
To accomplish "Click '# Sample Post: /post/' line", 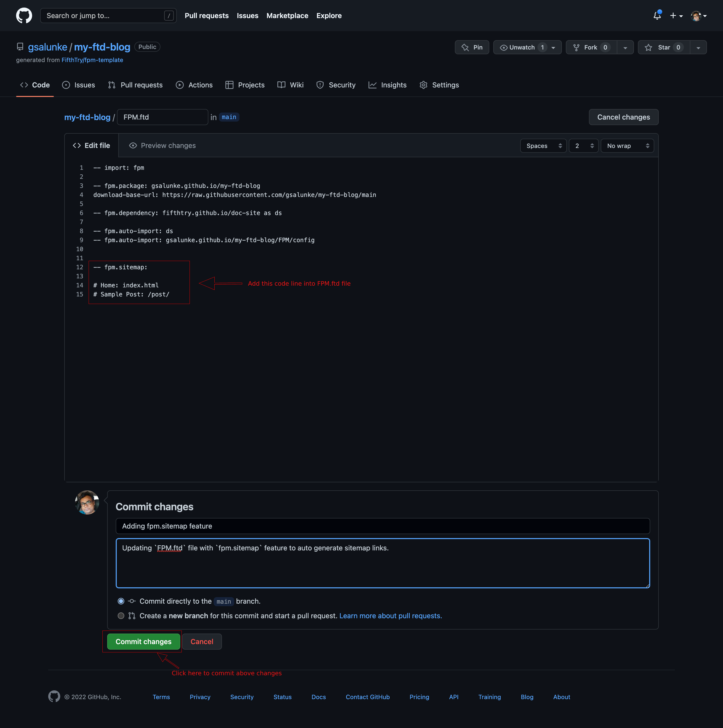I will click(132, 294).
